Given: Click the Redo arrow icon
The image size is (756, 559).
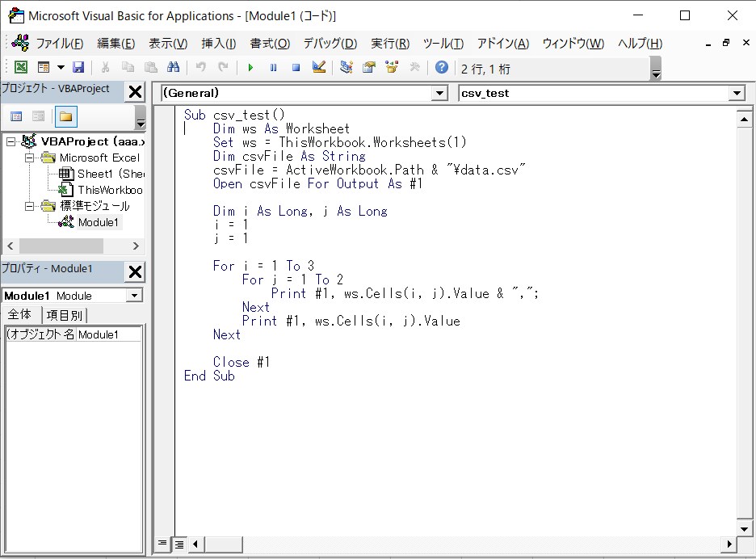Looking at the screenshot, I should (223, 68).
